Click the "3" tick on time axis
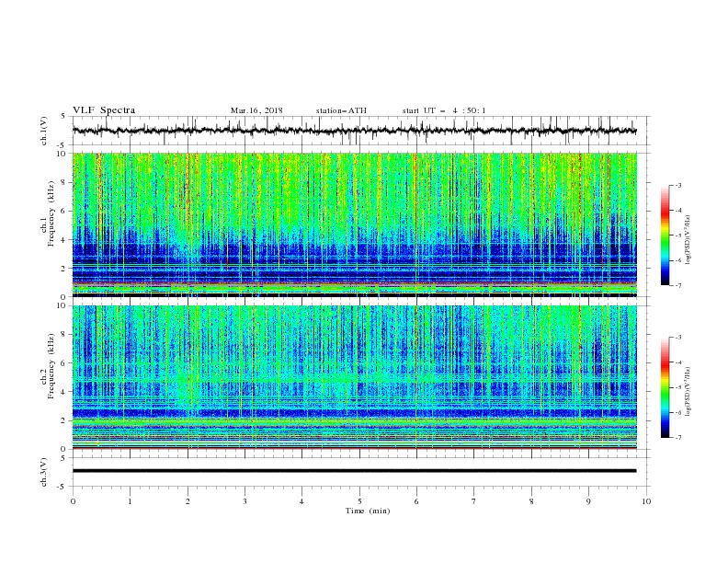 click(x=245, y=501)
